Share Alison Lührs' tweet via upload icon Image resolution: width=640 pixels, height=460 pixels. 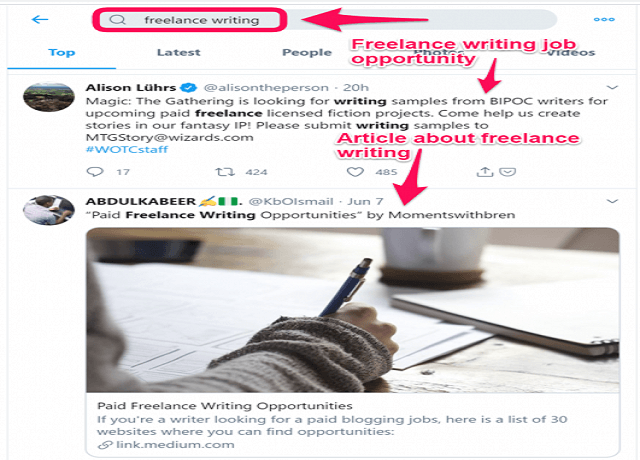(484, 172)
